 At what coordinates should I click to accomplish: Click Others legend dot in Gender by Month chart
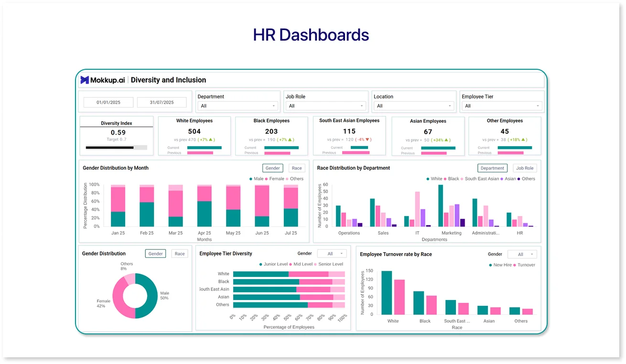(287, 179)
